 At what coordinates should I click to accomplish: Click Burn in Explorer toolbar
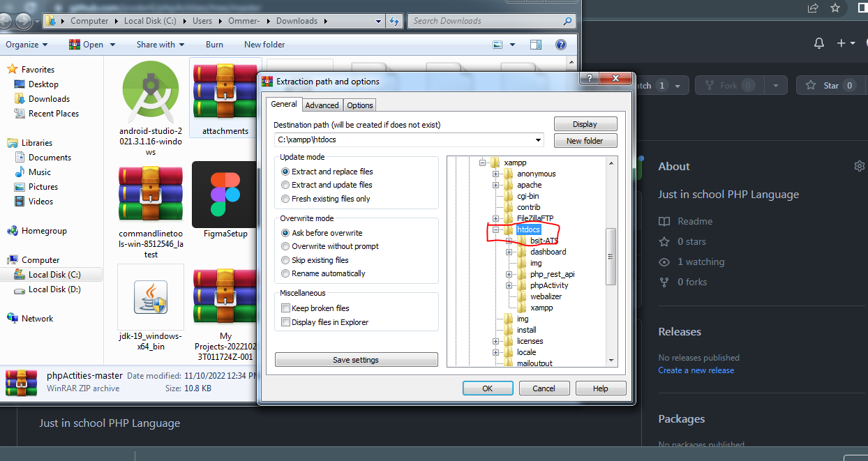pos(215,45)
